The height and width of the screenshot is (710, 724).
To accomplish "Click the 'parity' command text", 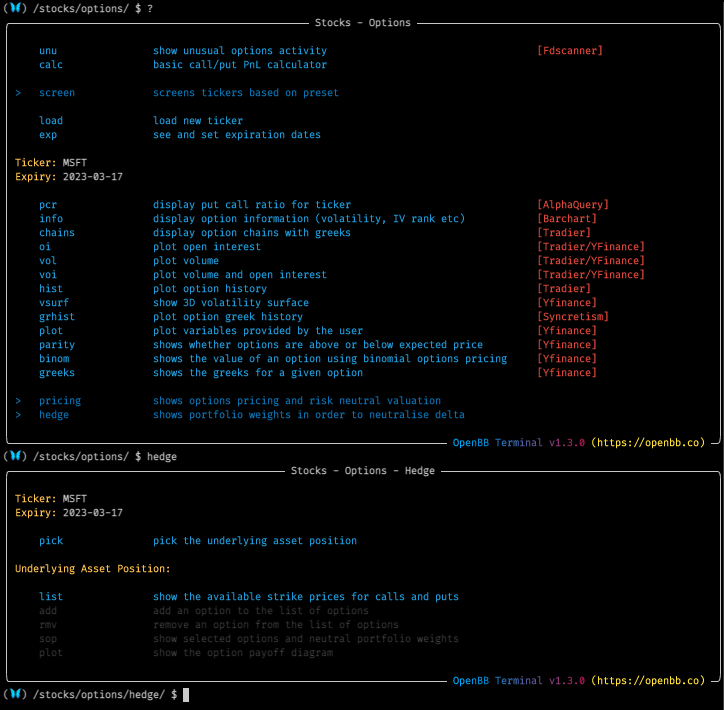I will [57, 344].
